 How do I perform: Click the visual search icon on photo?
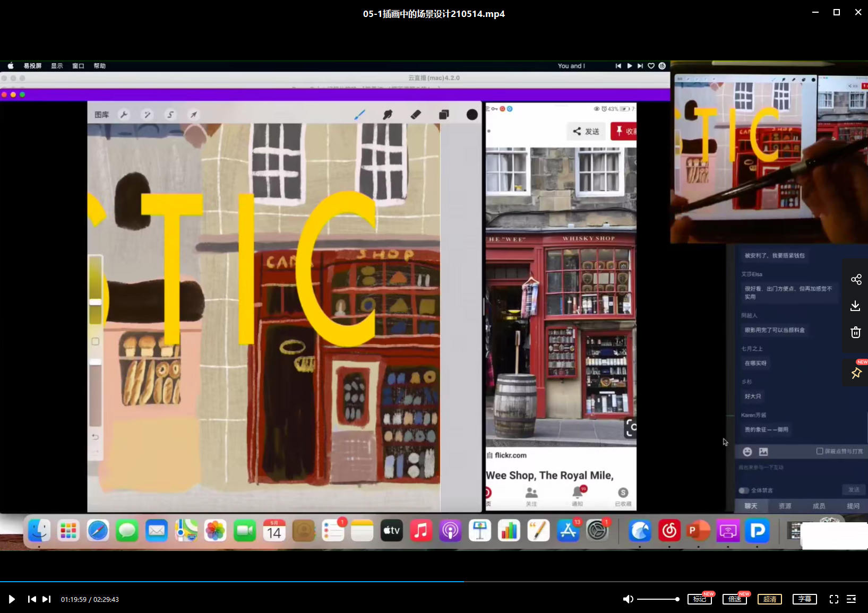coord(630,428)
